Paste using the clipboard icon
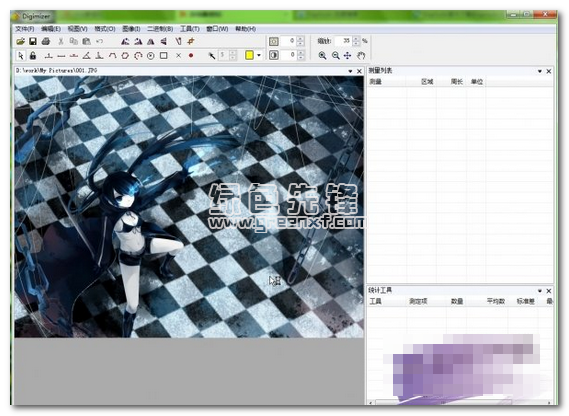 (x=86, y=41)
